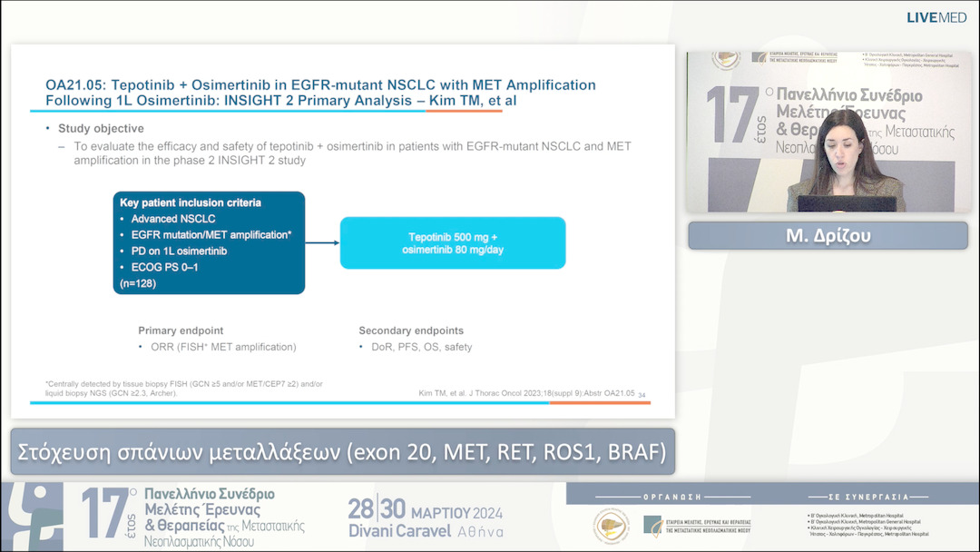Click the 'PD on 1L osimertinib' bullet
Image resolution: width=980 pixels, height=552 pixels.
pyautogui.click(x=179, y=251)
